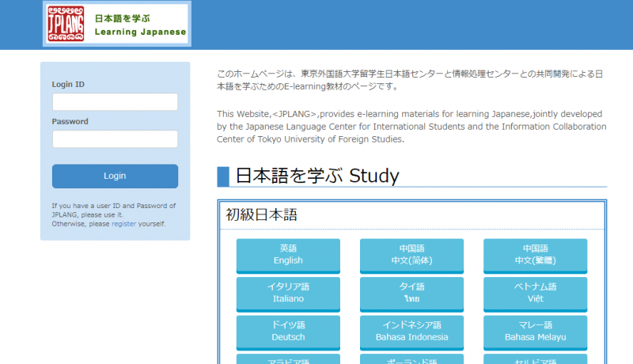Open the マレー語 Bahasa Melayu course
Screen dimensions: 633x364
coord(535,331)
